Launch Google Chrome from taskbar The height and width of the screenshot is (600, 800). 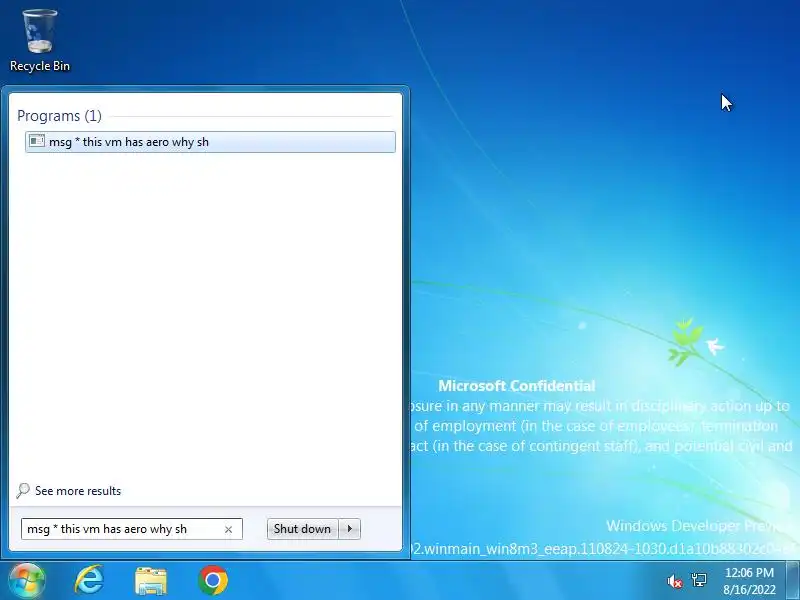(213, 580)
